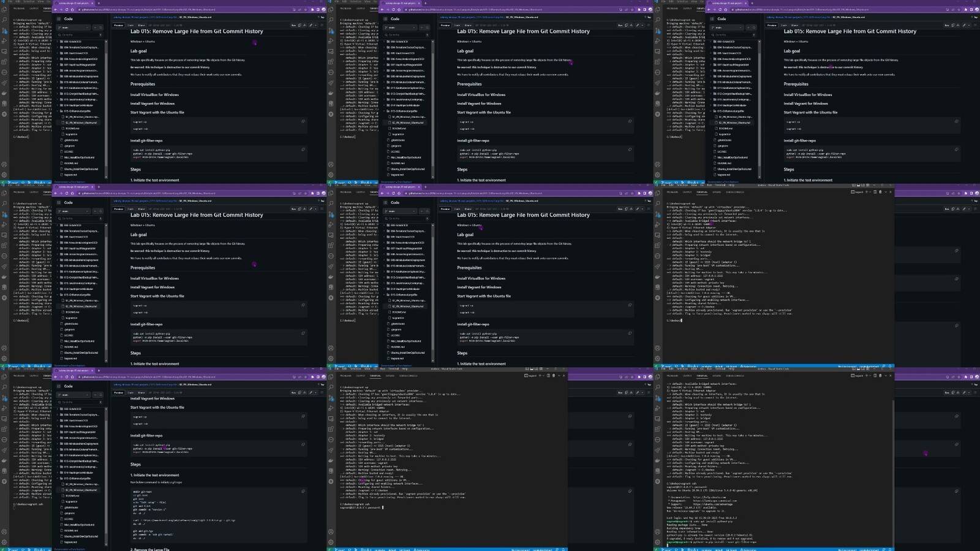Kill terminal with trash icon in password-prompt frame

554,376
